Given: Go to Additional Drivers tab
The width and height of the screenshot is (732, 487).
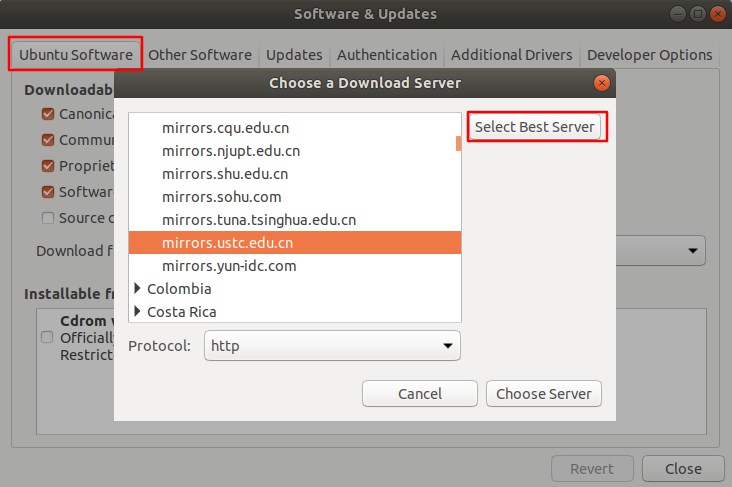Looking at the screenshot, I should 511,55.
